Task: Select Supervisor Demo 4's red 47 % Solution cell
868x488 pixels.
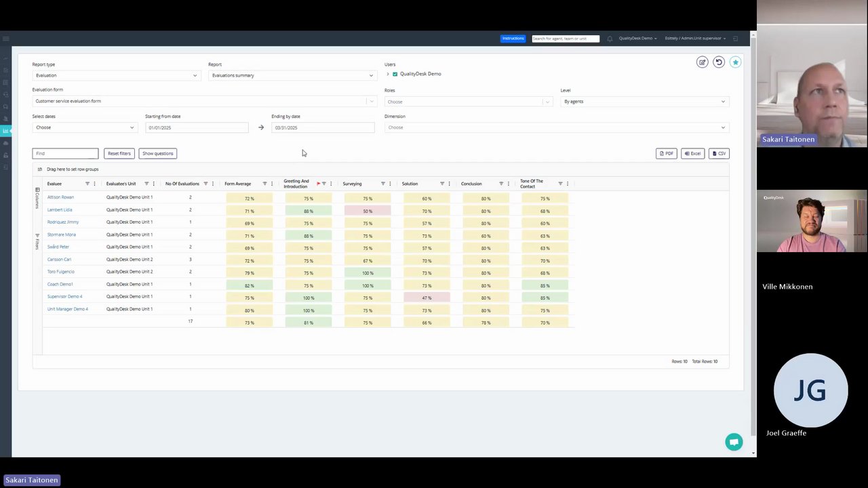Action: 427,298
